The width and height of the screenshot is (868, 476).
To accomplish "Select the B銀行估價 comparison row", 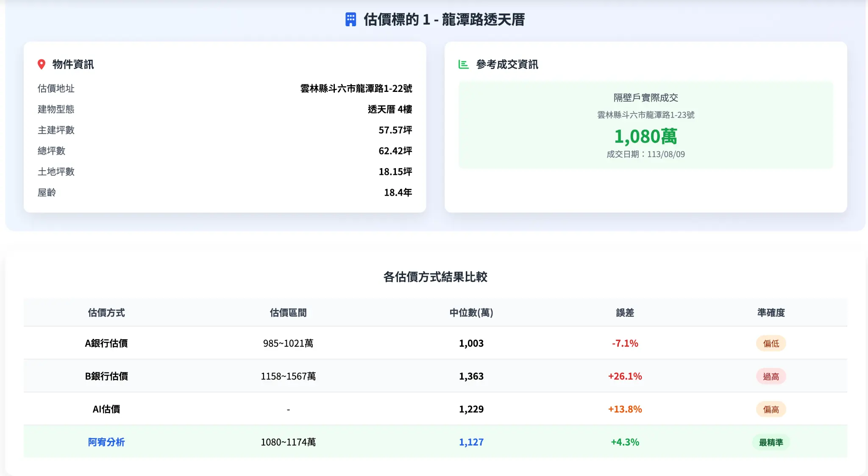I will [434, 376].
